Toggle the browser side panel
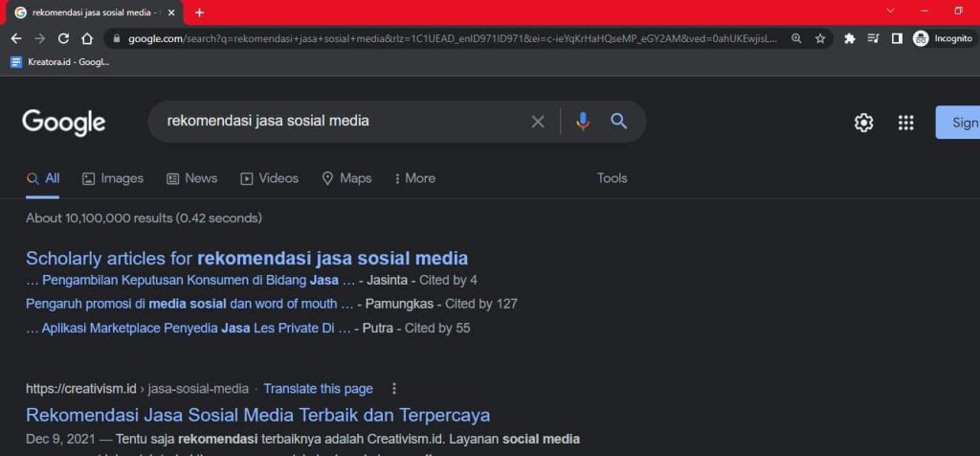Screen dimensions: 980x456 897,38
